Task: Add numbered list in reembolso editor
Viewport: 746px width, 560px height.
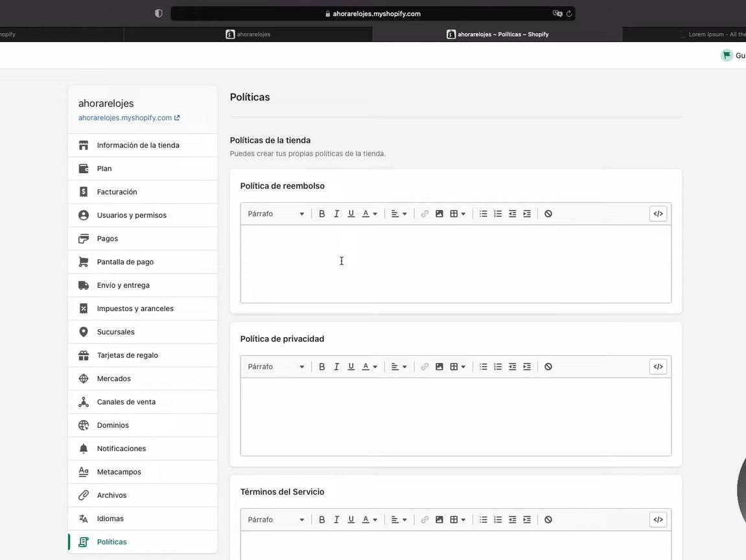Action: point(498,214)
